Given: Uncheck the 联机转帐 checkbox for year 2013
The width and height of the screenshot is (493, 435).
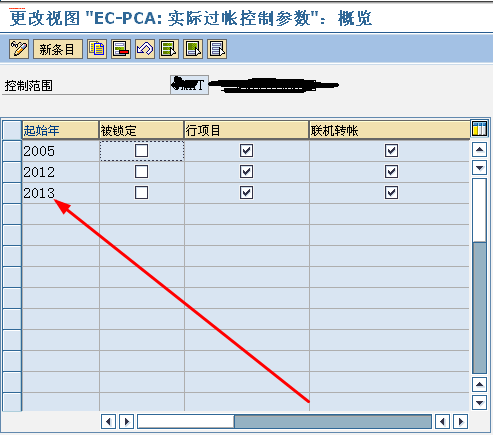Looking at the screenshot, I should click(x=391, y=193).
